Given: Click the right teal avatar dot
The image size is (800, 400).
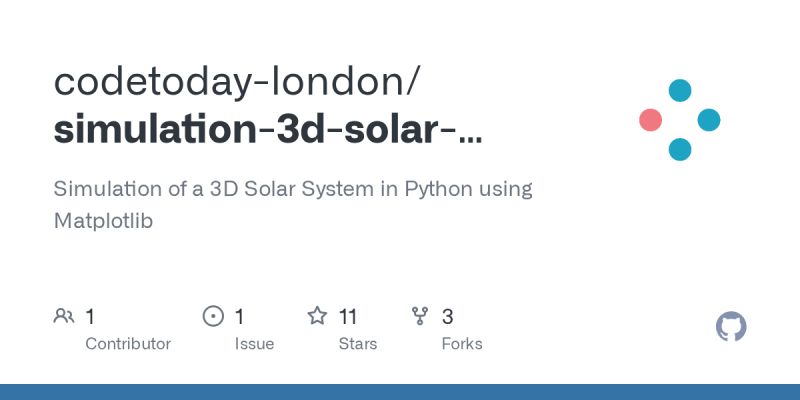Looking at the screenshot, I should click(x=709, y=120).
